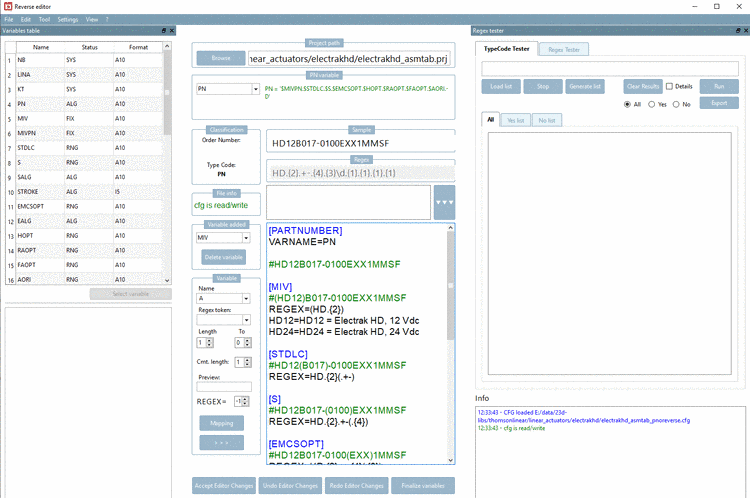Screen dimensions: 750x498
Task: Open the Tool menu
Action: [44, 20]
